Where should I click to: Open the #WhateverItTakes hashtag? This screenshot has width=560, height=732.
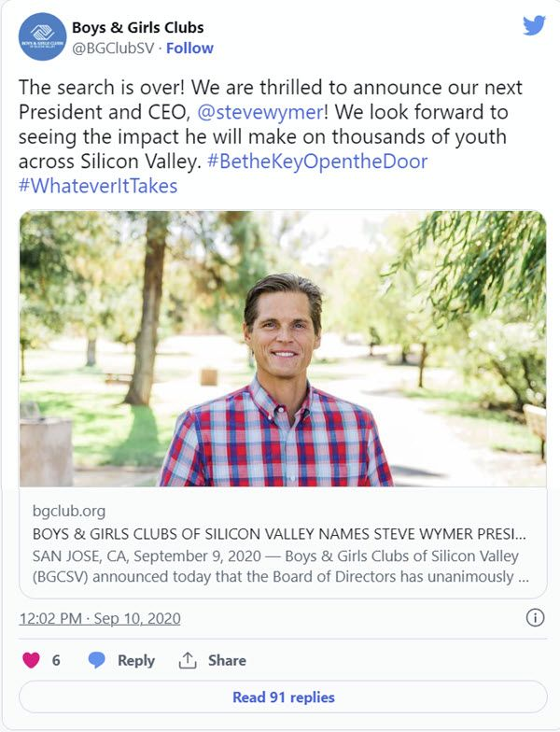pos(98,186)
